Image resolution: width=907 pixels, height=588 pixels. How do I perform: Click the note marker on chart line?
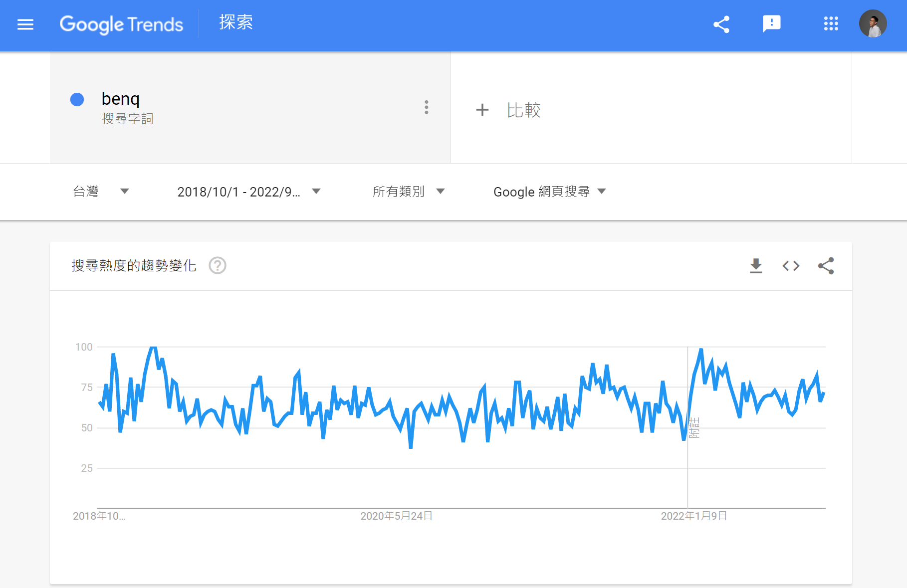point(694,428)
